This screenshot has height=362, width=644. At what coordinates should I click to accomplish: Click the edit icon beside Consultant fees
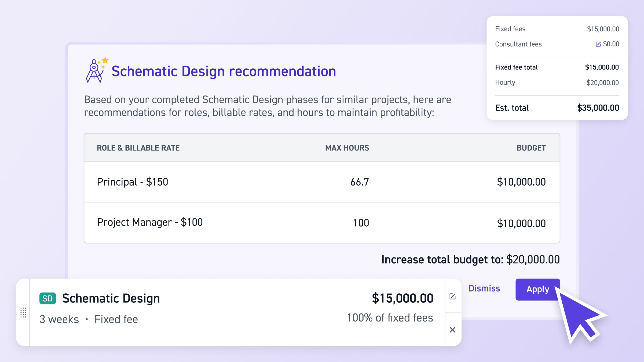[x=598, y=44]
